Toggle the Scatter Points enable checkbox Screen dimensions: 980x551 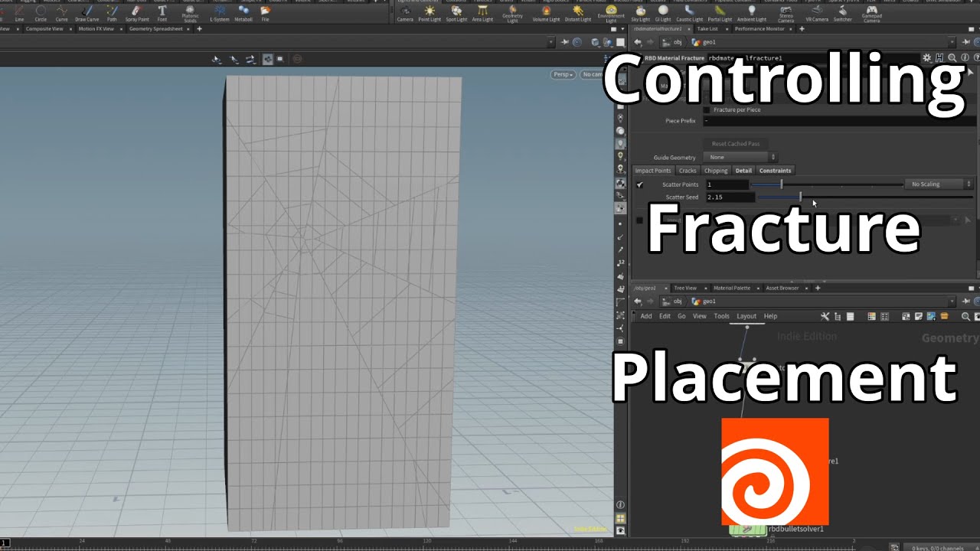(640, 184)
